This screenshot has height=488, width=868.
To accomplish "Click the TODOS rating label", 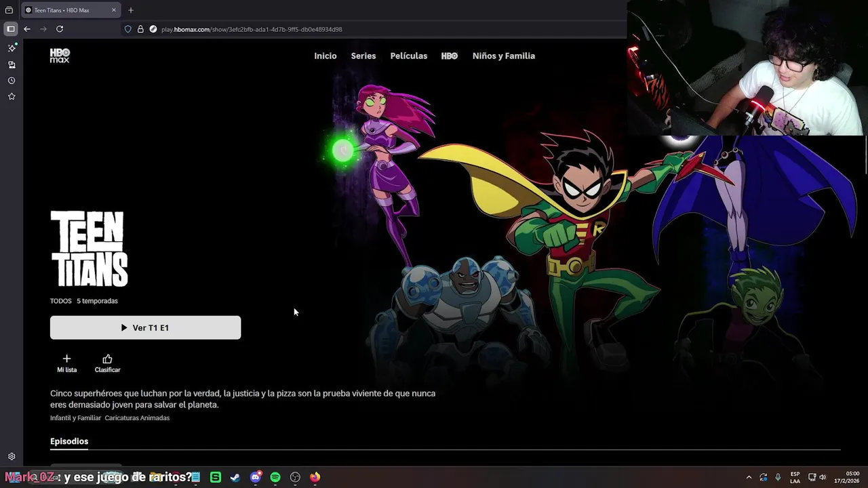I will click(60, 301).
